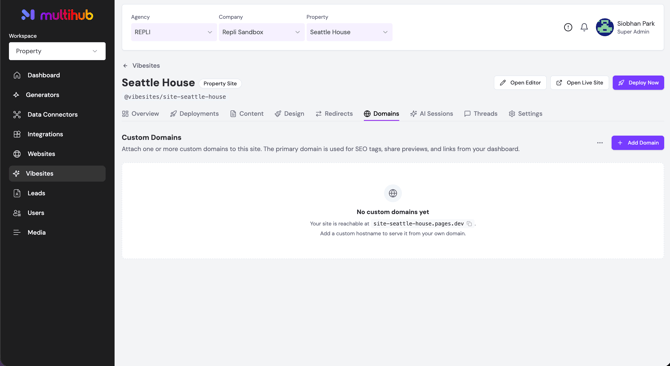Image resolution: width=670 pixels, height=366 pixels.
Task: Click the Seattle House page title
Action: click(158, 82)
